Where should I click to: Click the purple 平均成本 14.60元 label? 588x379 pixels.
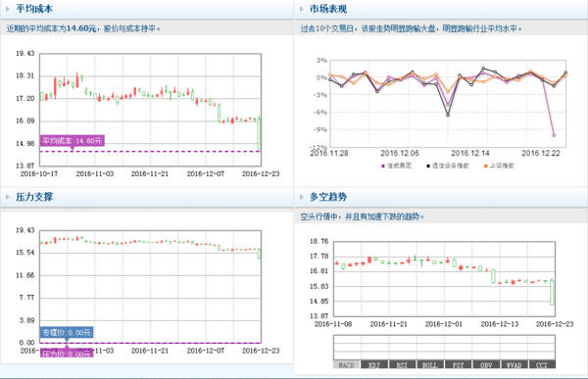(72, 141)
